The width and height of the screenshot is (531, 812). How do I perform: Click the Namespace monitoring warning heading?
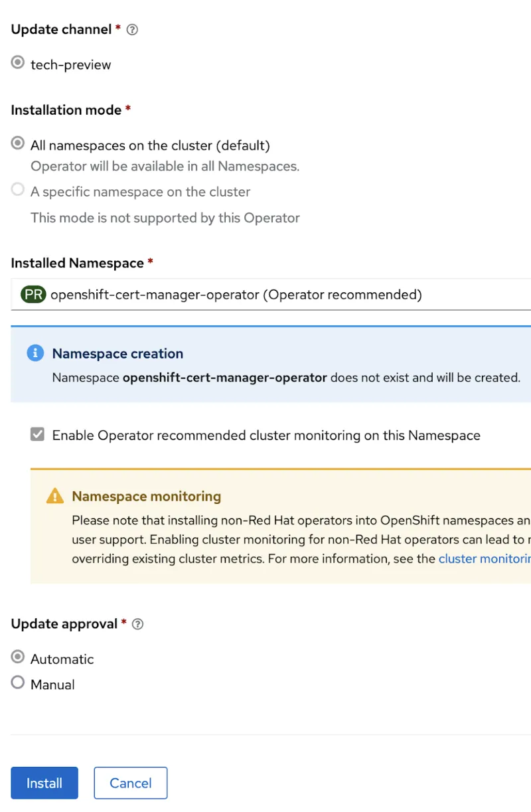point(146,496)
